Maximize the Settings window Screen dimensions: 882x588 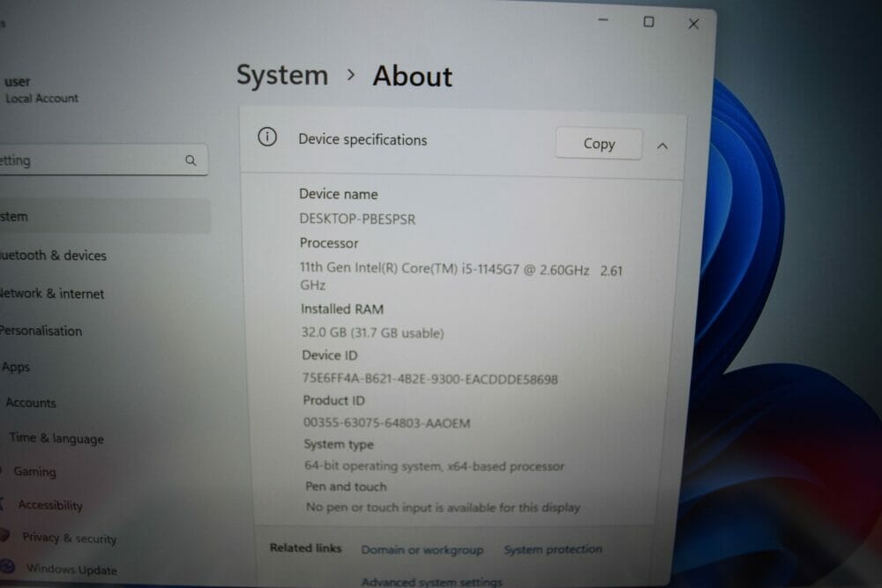(648, 22)
